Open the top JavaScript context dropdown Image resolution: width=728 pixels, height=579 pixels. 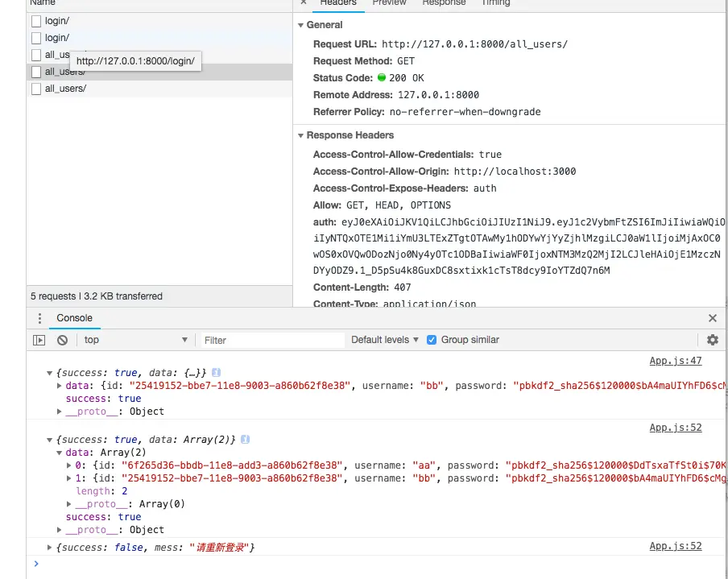point(135,340)
